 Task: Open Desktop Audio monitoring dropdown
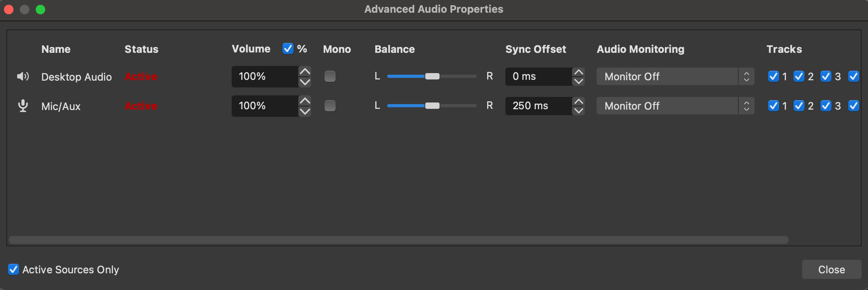pos(675,76)
